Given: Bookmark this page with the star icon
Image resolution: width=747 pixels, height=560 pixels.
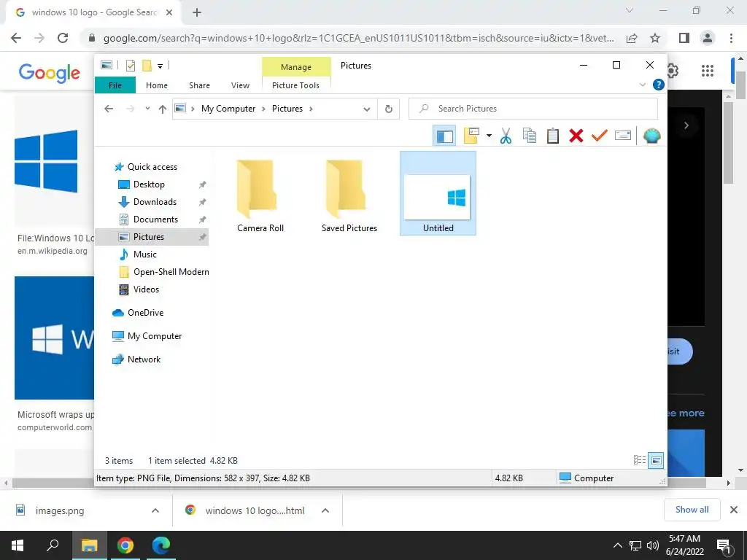Looking at the screenshot, I should coord(655,38).
